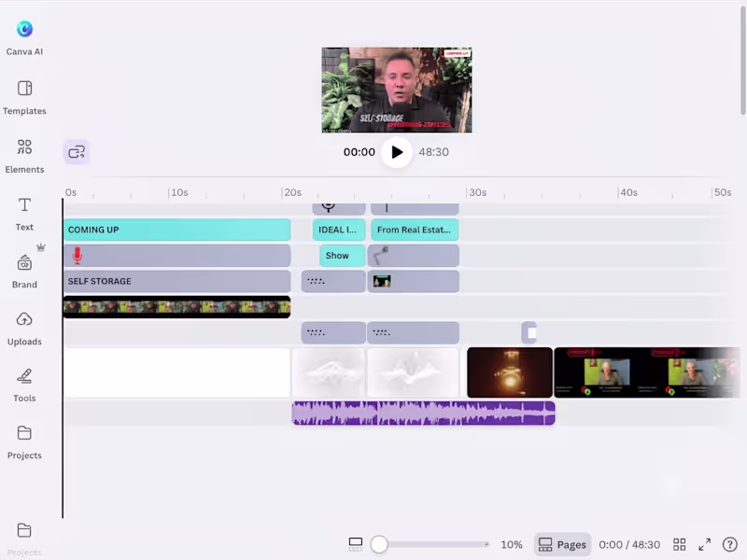This screenshot has width=747, height=560.
Task: Click the 10s mark on the ruler
Action: 179,192
